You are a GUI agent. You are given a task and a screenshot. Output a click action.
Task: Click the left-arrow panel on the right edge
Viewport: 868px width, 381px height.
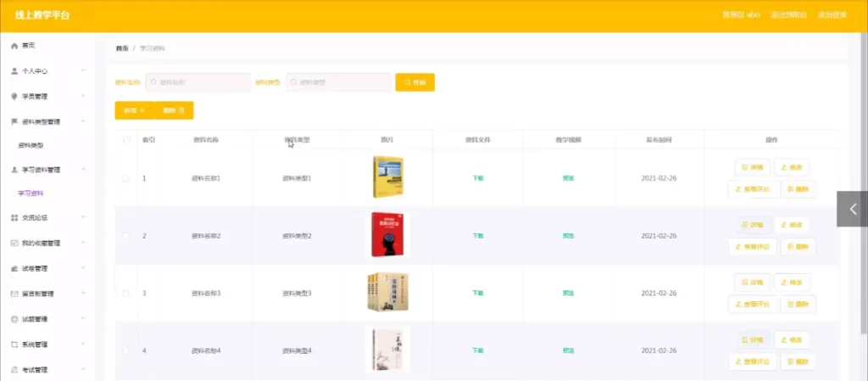(x=853, y=209)
